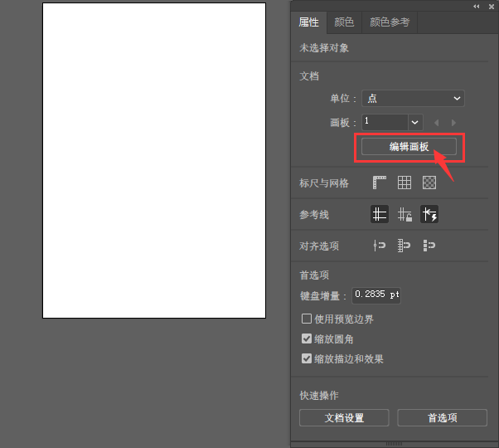Toggle smart guides icon in 参考线 row
499x448 pixels.
point(429,214)
